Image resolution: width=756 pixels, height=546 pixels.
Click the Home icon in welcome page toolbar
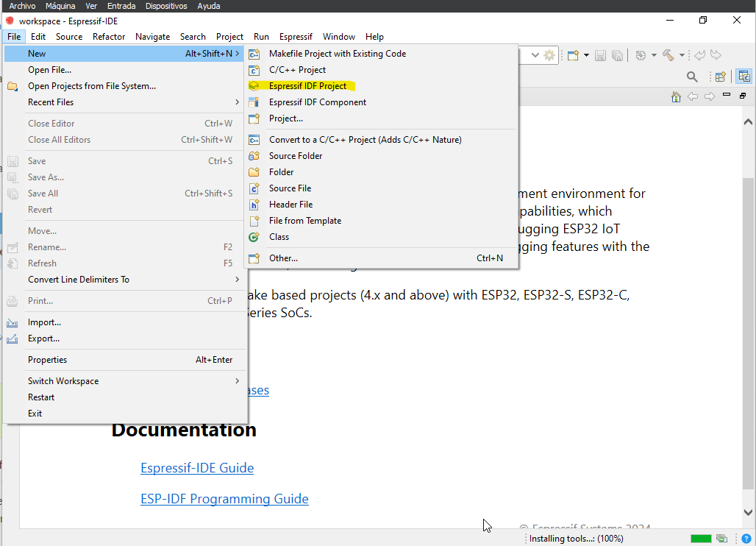tap(676, 97)
